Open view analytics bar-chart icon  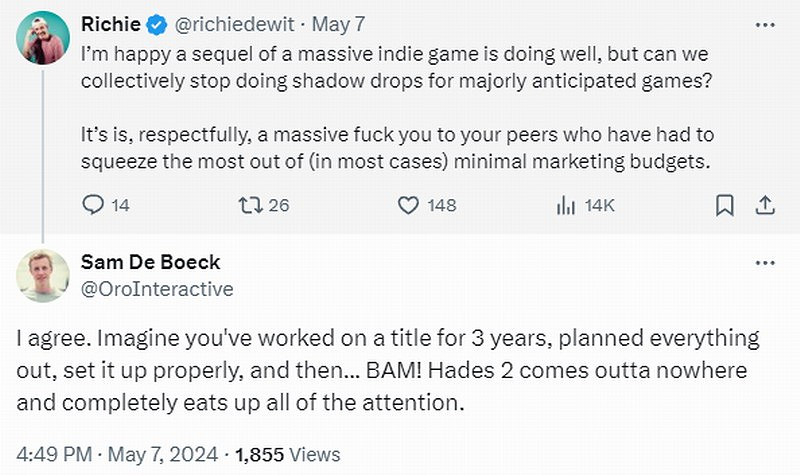pyautogui.click(x=565, y=205)
